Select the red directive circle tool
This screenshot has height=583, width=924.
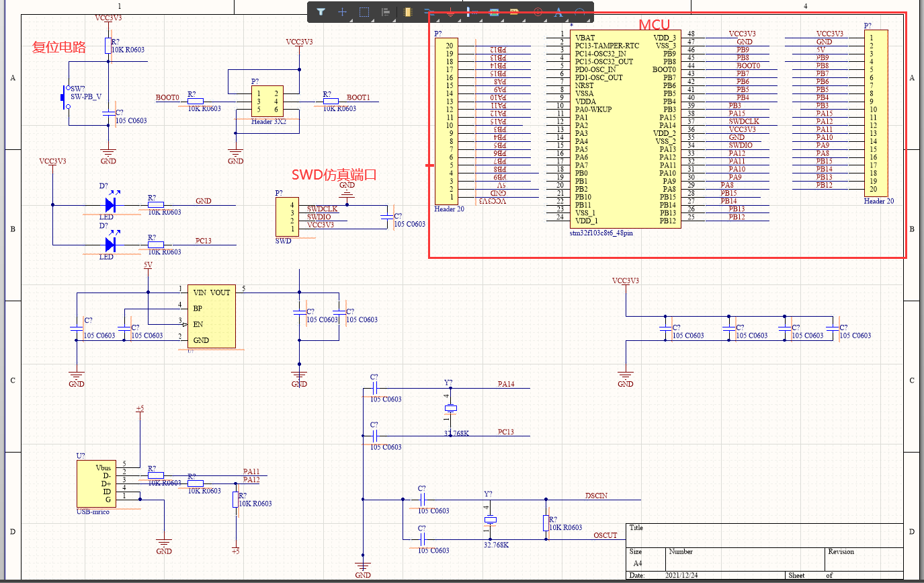click(x=537, y=11)
